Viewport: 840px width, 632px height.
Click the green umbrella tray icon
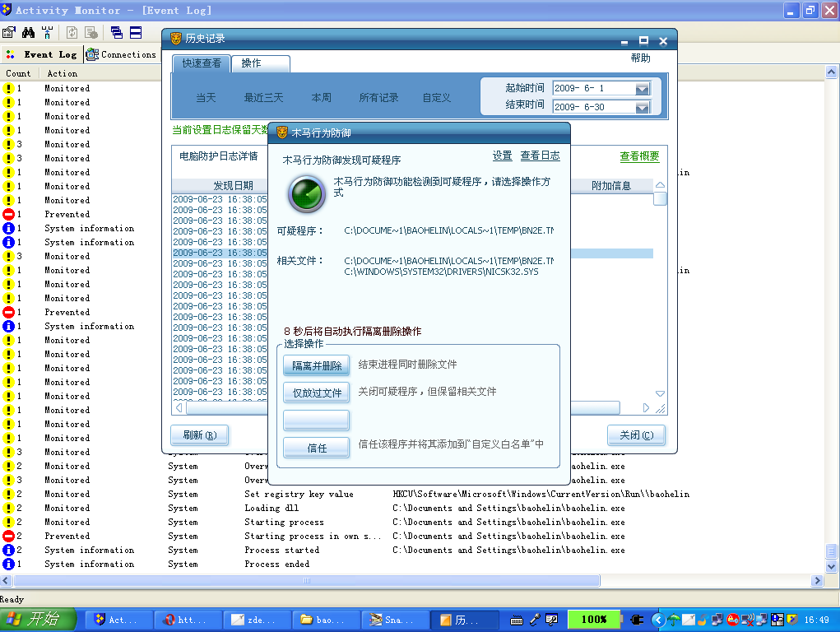click(x=674, y=620)
